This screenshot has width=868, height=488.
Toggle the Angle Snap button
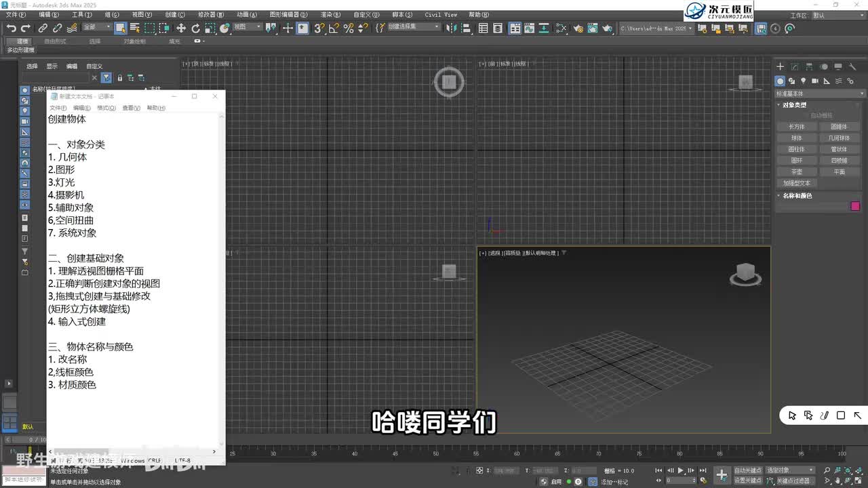pos(334,28)
